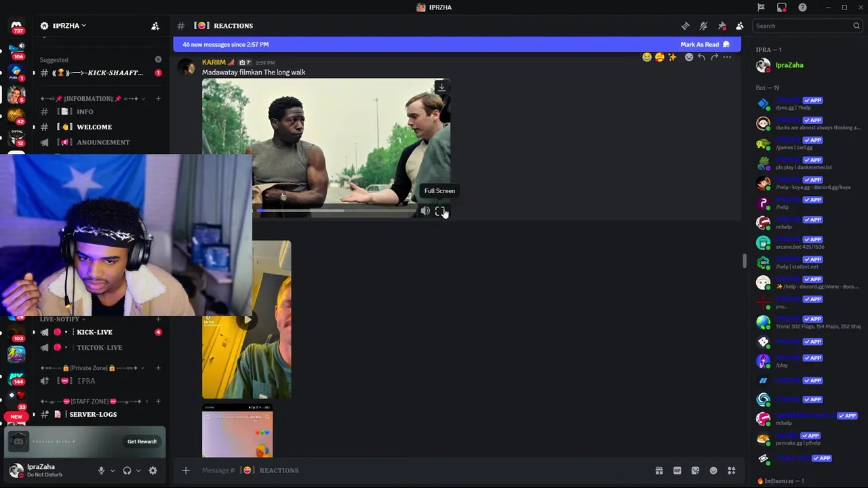Join the IPRA voice channel

click(x=100, y=381)
